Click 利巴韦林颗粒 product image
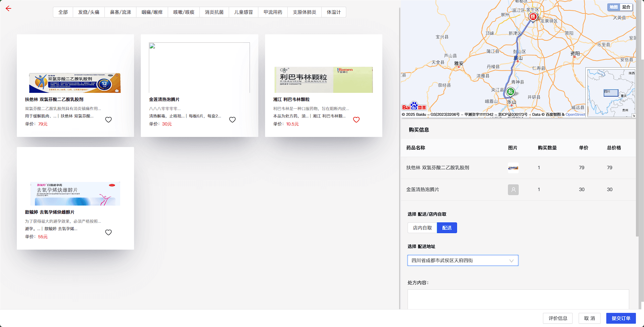644x327 pixels. pos(323,80)
